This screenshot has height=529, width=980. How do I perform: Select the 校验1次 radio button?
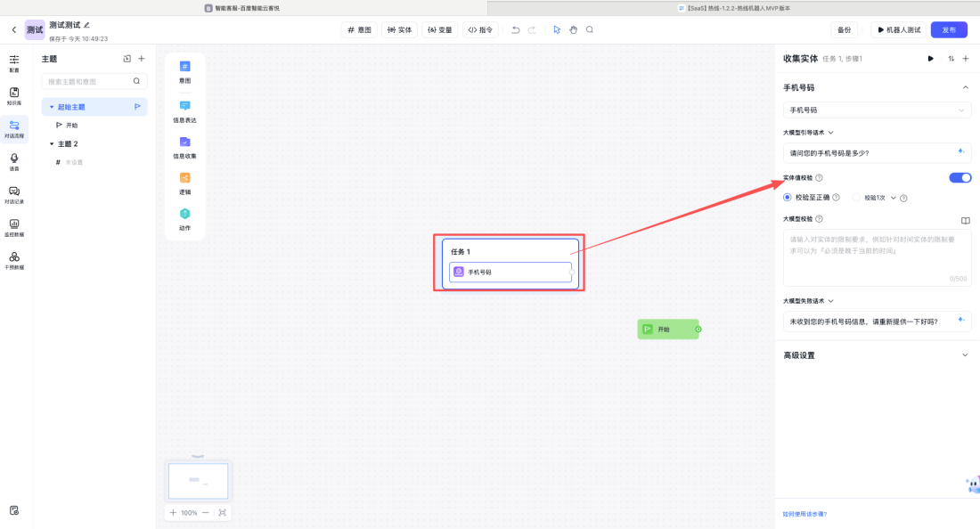(x=857, y=198)
